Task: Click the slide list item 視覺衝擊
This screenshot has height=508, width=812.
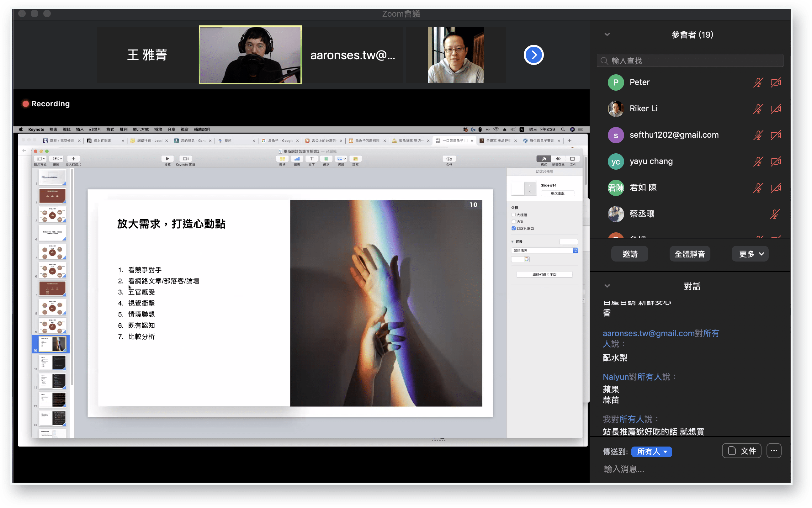Action: 141,303
